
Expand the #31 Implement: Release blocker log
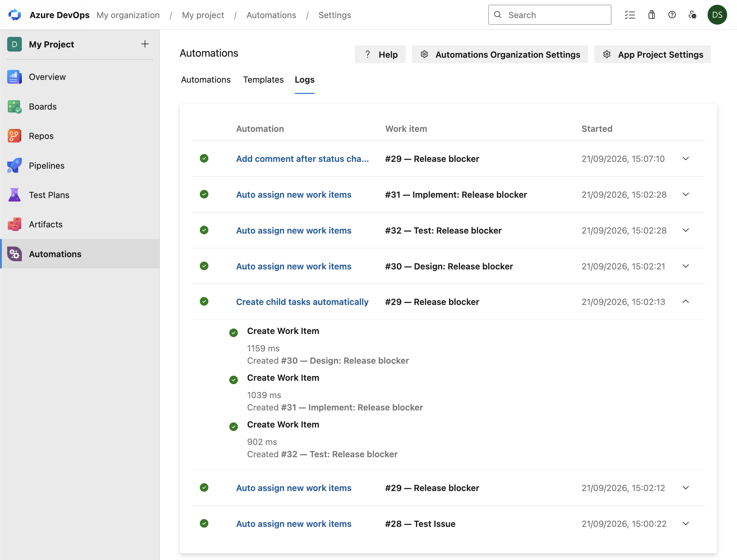[x=685, y=194]
